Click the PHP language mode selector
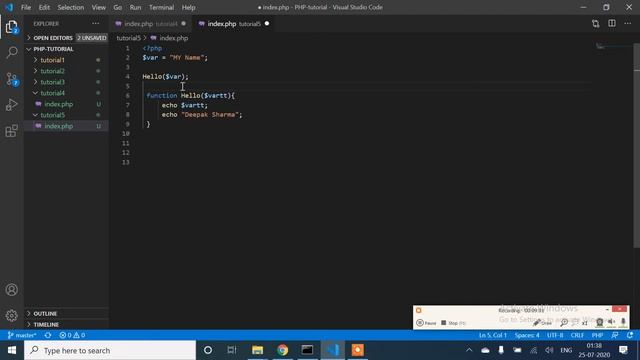This screenshot has width=640, height=360. [597, 335]
